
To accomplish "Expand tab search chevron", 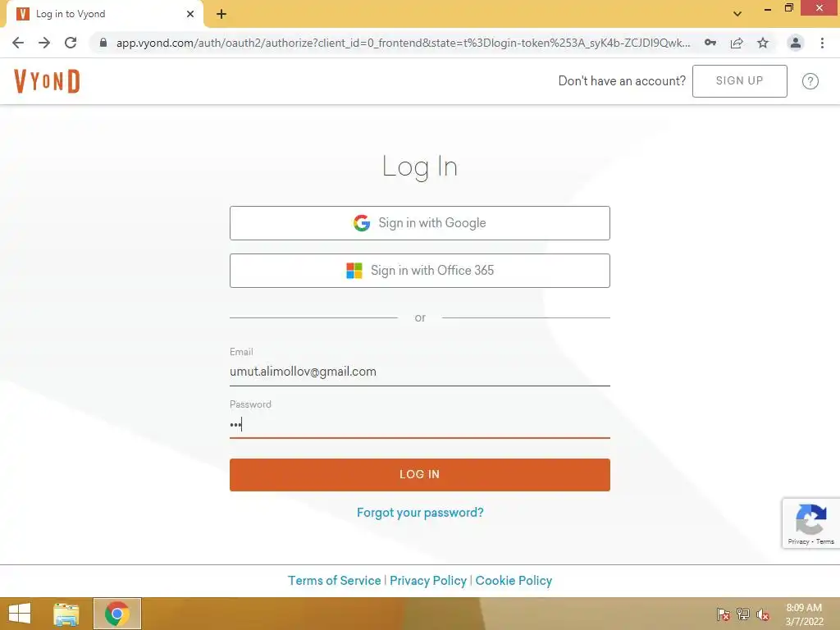I will (737, 14).
